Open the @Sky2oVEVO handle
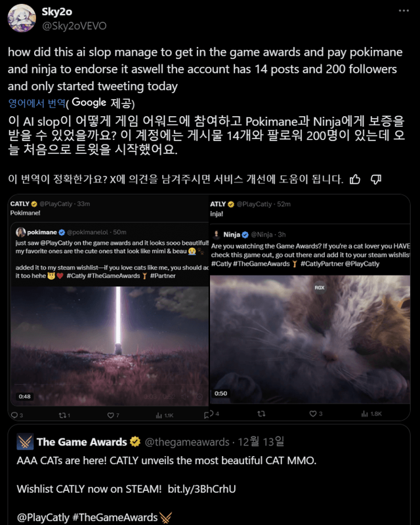420x525 pixels. tap(74, 26)
